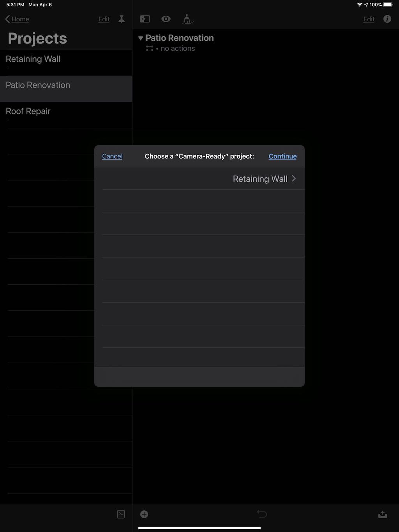Click the pin sidebar icon
This screenshot has width=399, height=532.
click(x=122, y=19)
